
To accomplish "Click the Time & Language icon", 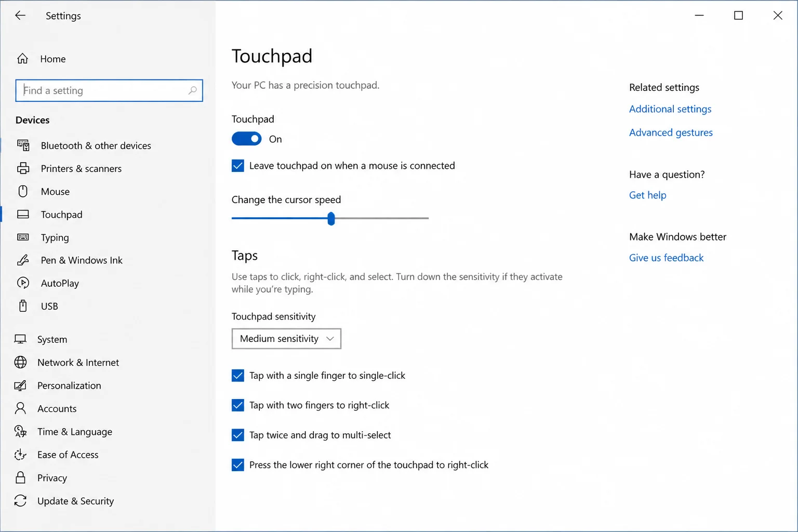I will pos(20,431).
